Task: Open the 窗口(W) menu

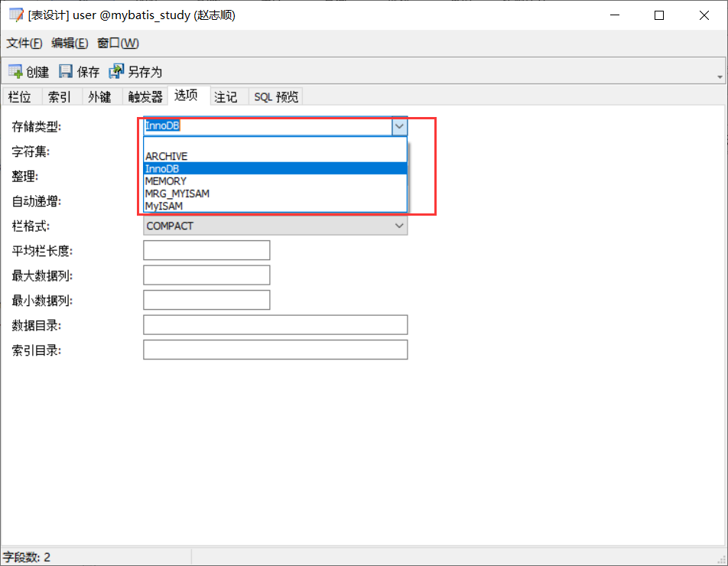Action: pyautogui.click(x=118, y=43)
